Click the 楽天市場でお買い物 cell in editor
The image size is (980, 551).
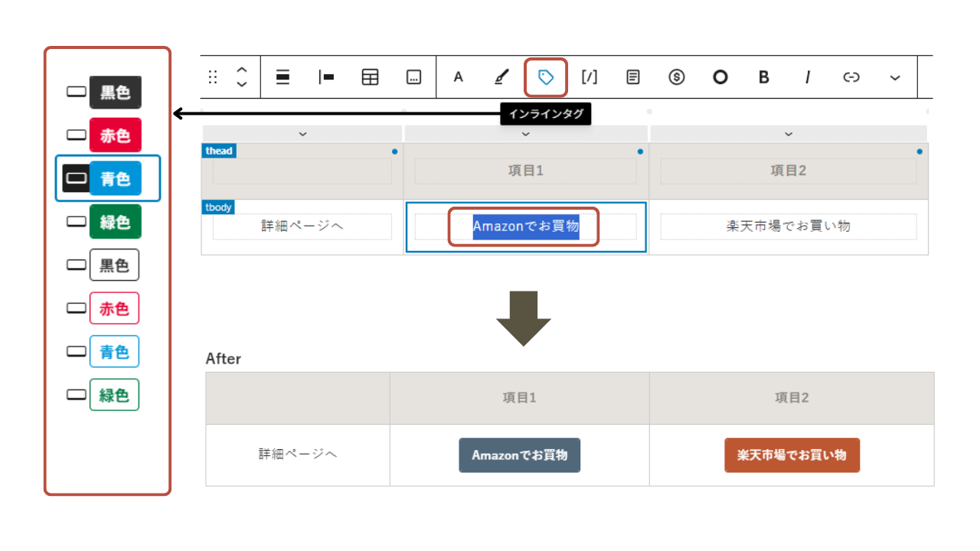(x=789, y=227)
